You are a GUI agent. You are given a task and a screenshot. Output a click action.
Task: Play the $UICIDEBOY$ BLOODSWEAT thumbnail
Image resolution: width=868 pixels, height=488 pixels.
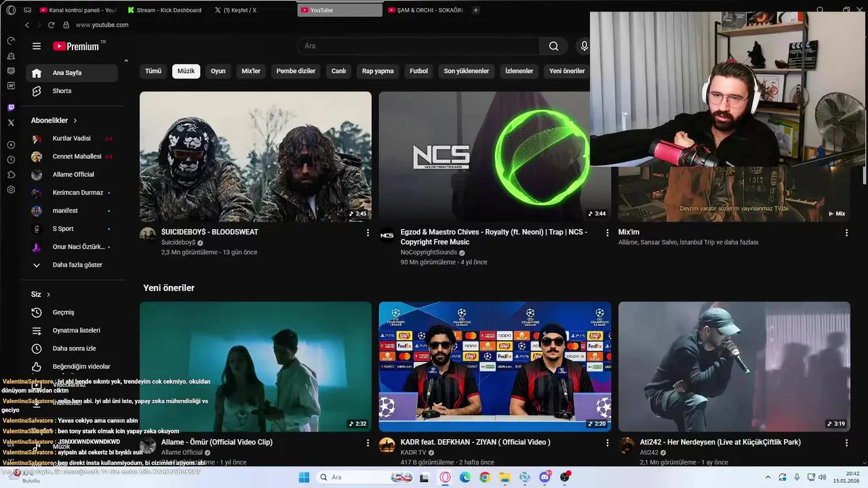click(256, 157)
